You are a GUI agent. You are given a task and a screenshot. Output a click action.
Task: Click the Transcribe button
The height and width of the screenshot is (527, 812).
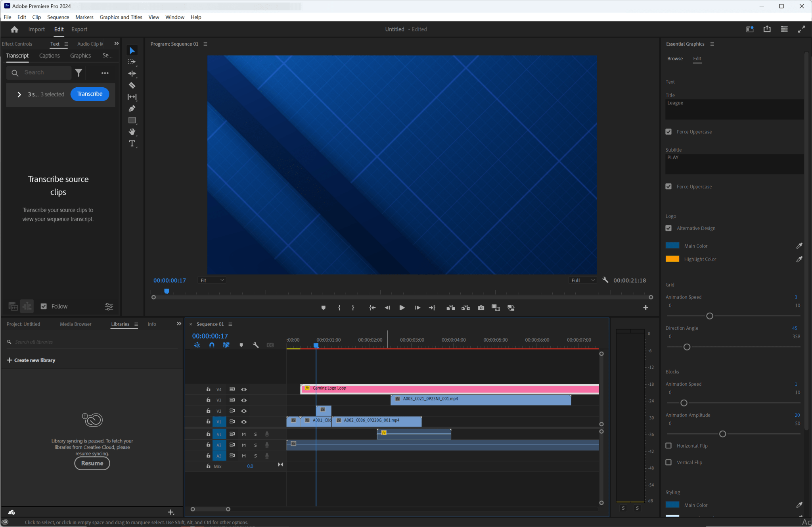(90, 94)
